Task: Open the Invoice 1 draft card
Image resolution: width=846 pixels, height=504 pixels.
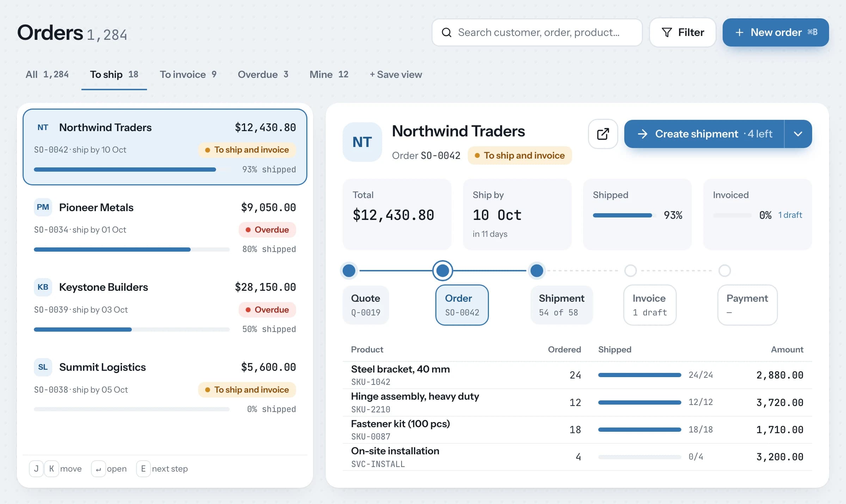Action: [650, 305]
